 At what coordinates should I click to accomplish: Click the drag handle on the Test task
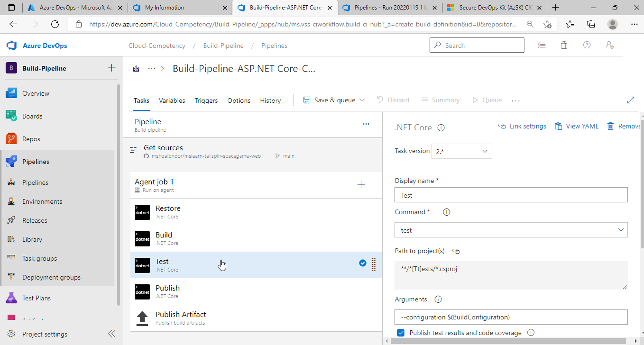tap(374, 265)
